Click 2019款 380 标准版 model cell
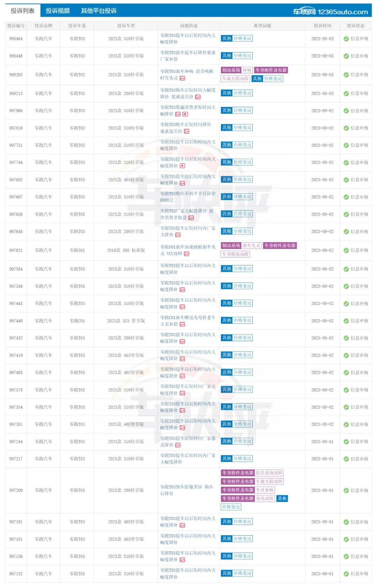This screenshot has width=377, height=588. click(x=126, y=250)
